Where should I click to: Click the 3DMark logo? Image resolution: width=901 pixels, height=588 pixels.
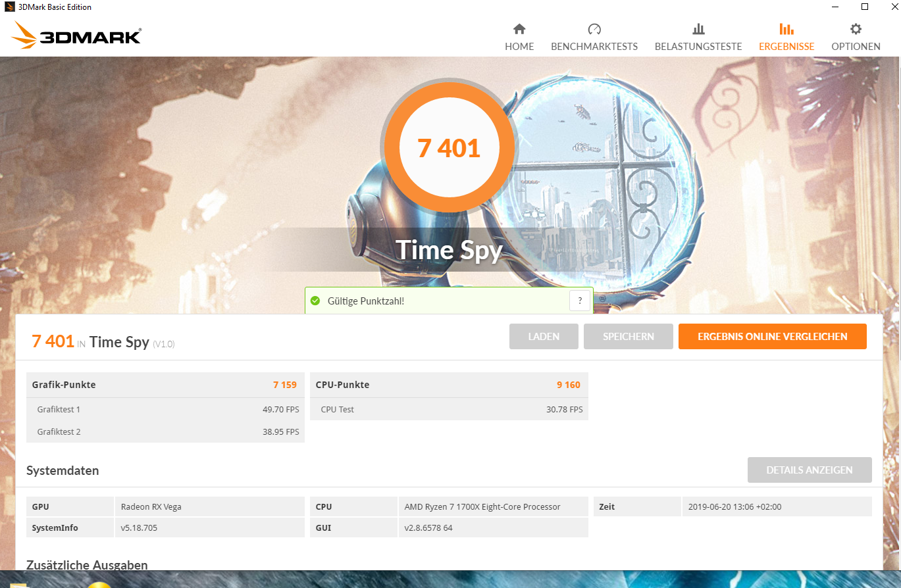point(76,35)
